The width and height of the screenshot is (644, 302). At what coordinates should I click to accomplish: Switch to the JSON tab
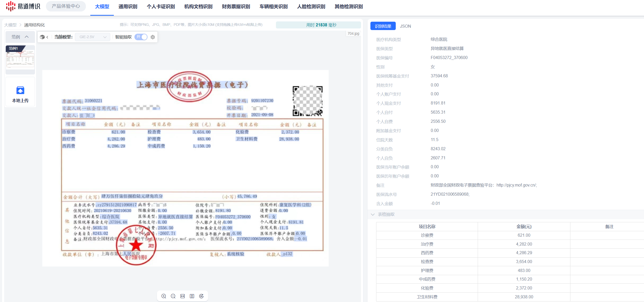pos(405,26)
